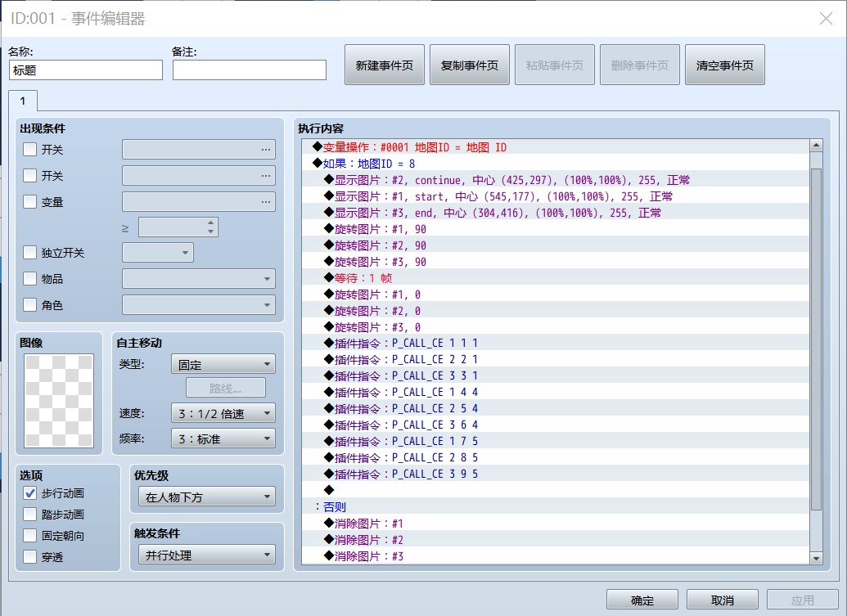Open the 频率 dropdown showing 标准
This screenshot has width=847, height=616.
pyautogui.click(x=223, y=439)
